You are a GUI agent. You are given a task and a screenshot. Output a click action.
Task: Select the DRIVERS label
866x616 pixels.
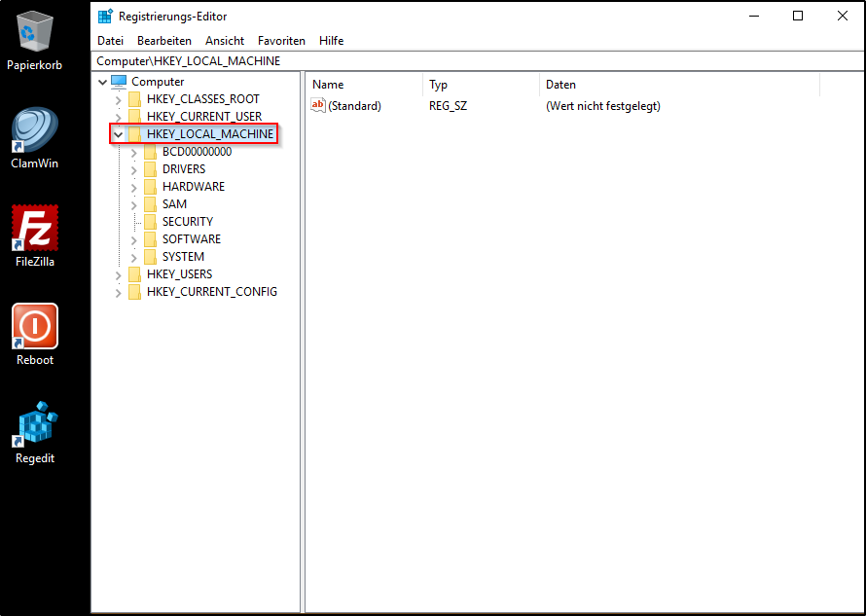(x=184, y=169)
